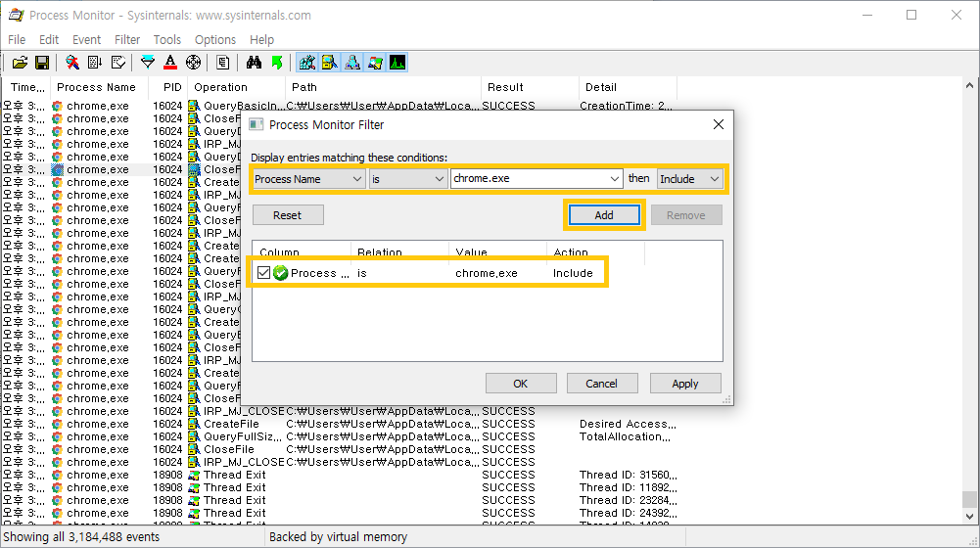Toggle Show File System Activity toolbar button
Viewport: 980px width, 548px height.
329,63
